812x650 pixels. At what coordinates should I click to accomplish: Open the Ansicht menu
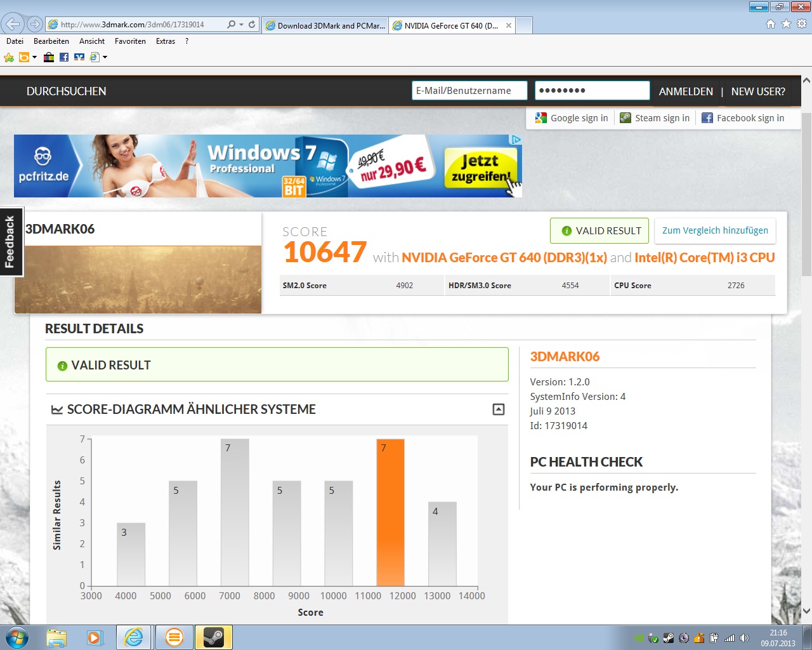tap(92, 41)
